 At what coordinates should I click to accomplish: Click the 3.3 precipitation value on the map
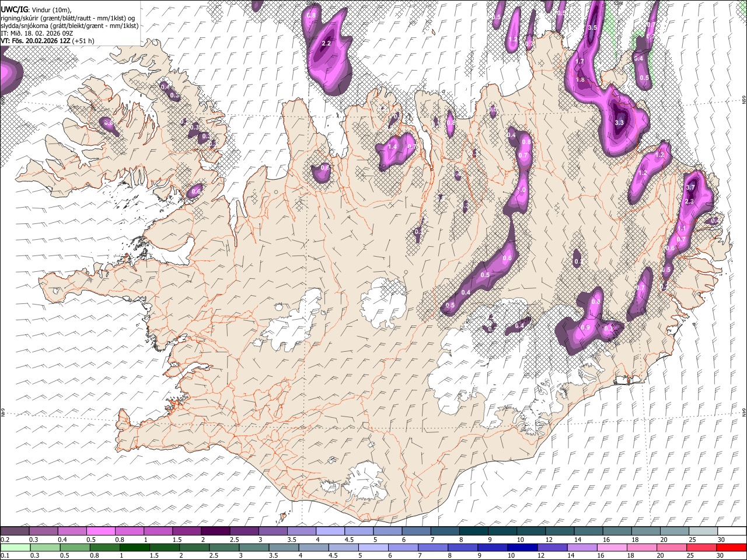tap(619, 123)
